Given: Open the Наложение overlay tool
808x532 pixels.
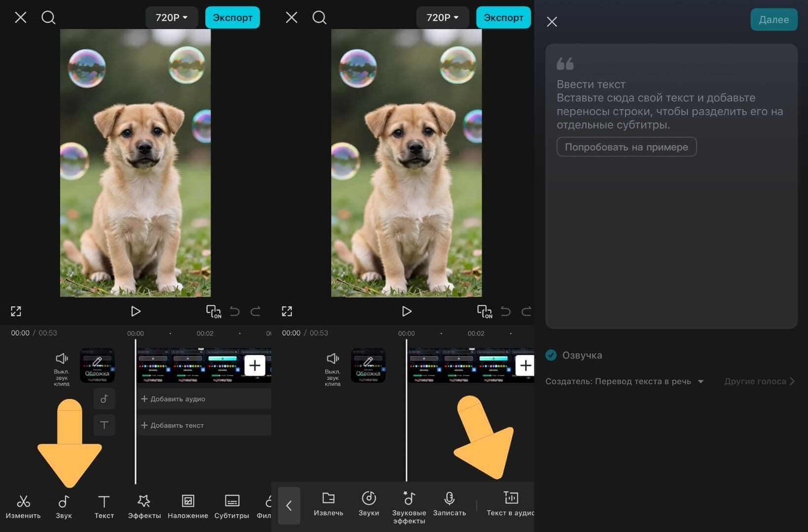Looking at the screenshot, I should coord(187,506).
